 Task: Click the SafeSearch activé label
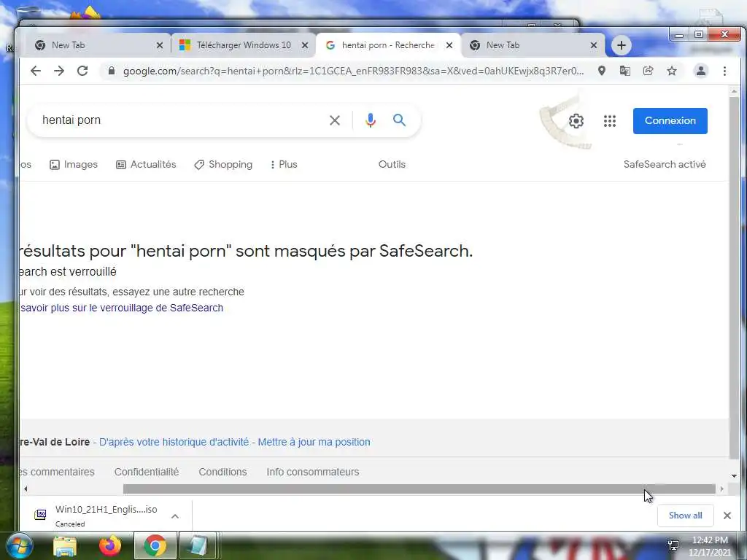point(665,164)
